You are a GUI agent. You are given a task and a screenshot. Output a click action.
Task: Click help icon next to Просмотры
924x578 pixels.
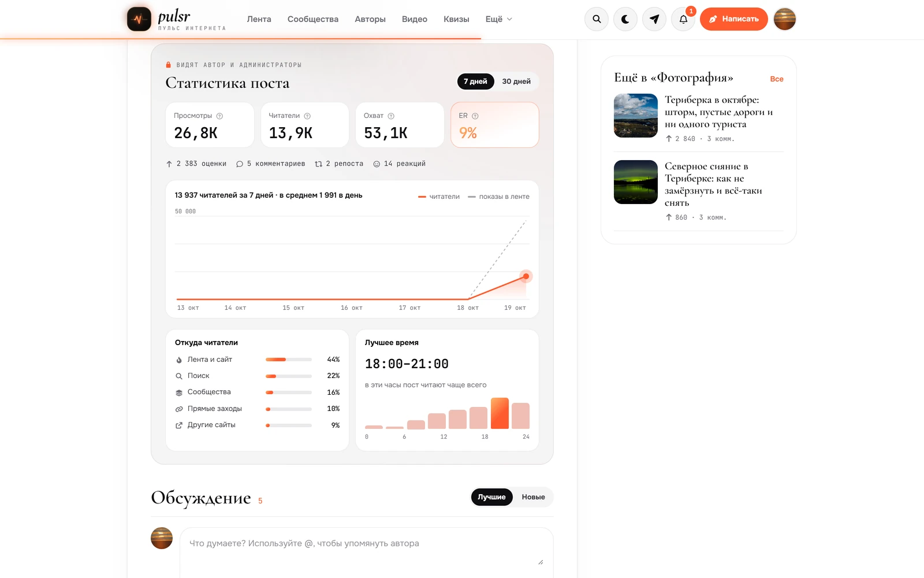[x=219, y=116]
